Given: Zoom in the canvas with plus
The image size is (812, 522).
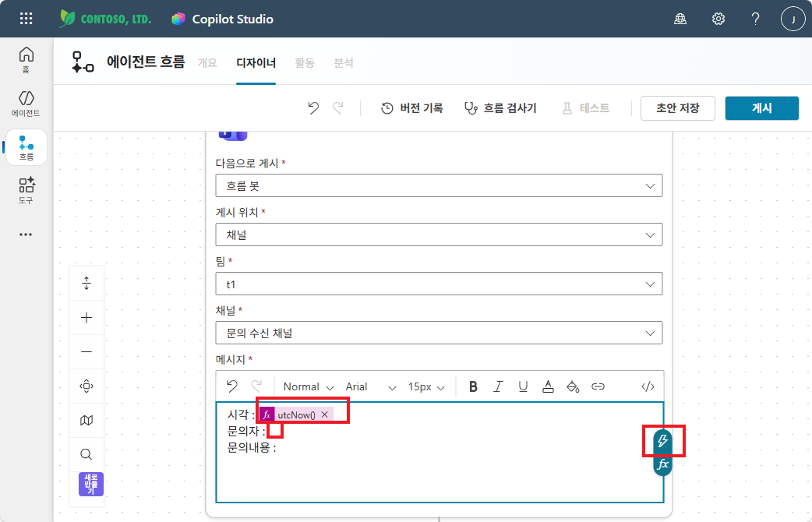Looking at the screenshot, I should [86, 317].
